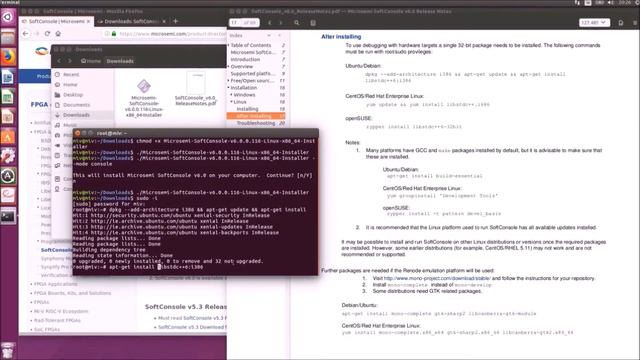The height and width of the screenshot is (360, 640).
Task: Open LibreOffice Calc from the dock
Action: point(8,97)
